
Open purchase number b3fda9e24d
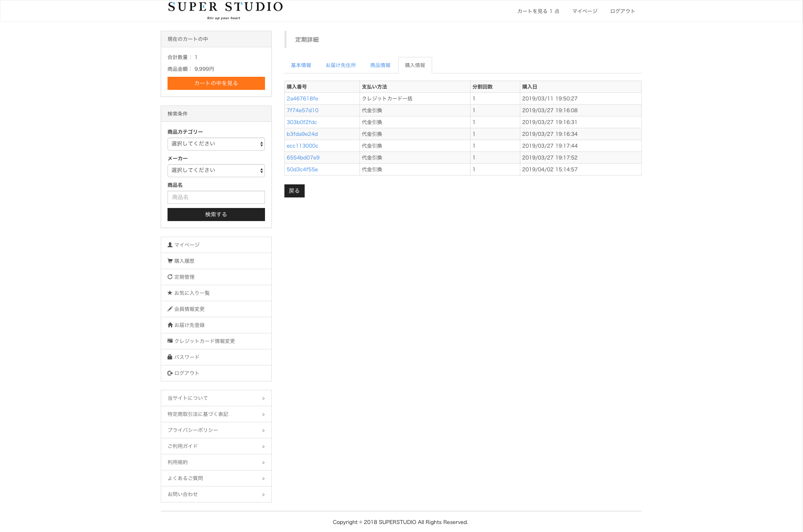point(302,134)
